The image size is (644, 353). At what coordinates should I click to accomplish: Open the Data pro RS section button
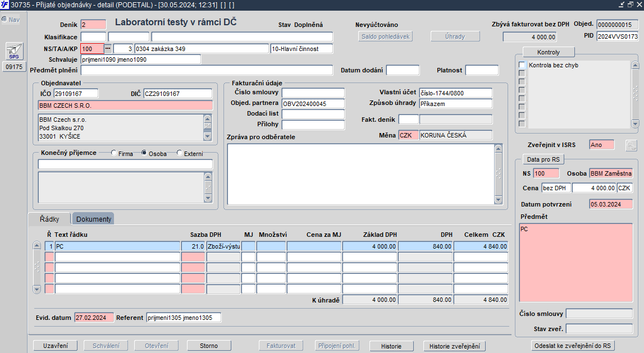click(543, 159)
